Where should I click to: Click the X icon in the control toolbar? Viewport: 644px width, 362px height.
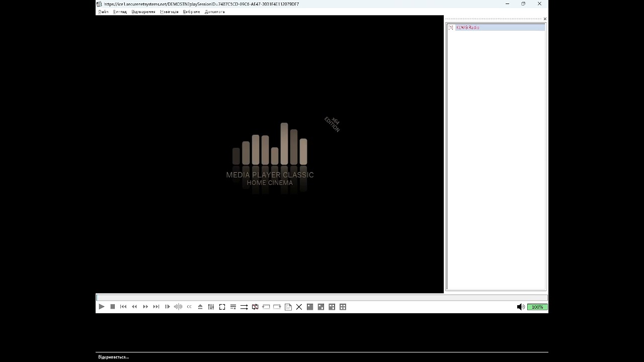coord(299,307)
